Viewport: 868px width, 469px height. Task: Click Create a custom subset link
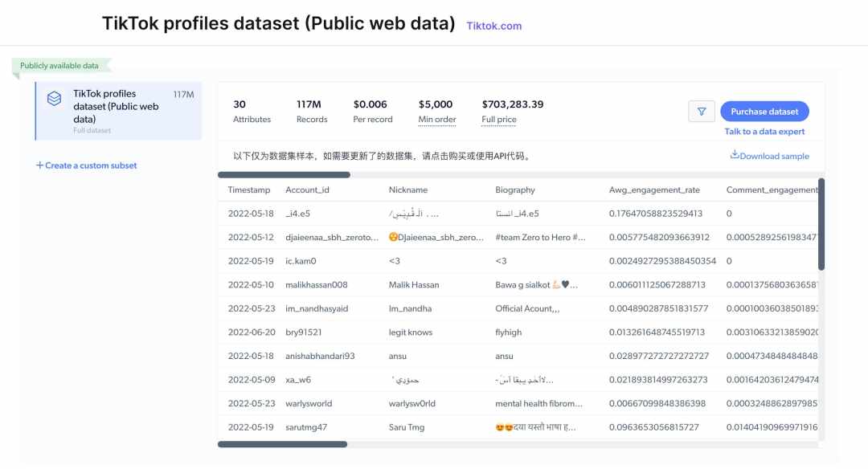tap(91, 165)
